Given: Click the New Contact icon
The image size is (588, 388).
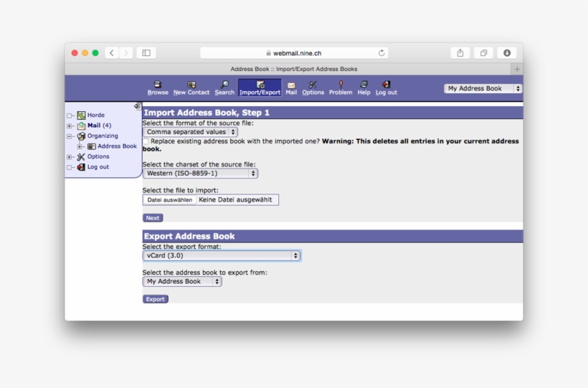Looking at the screenshot, I should (x=191, y=85).
